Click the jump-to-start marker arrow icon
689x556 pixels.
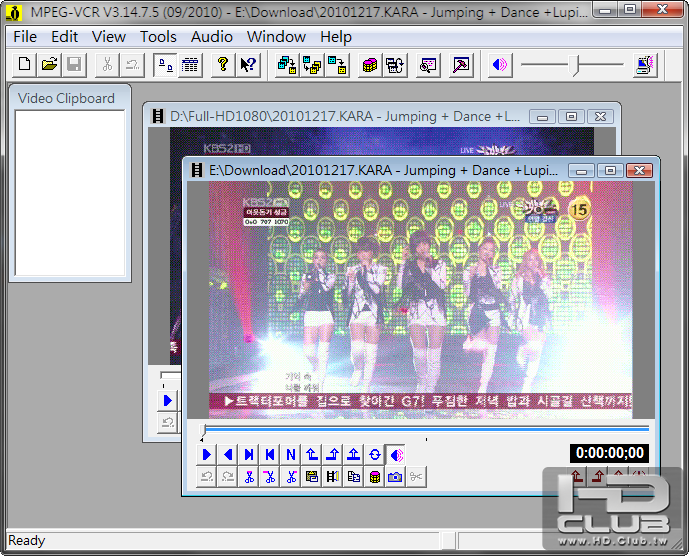pyautogui.click(x=312, y=454)
